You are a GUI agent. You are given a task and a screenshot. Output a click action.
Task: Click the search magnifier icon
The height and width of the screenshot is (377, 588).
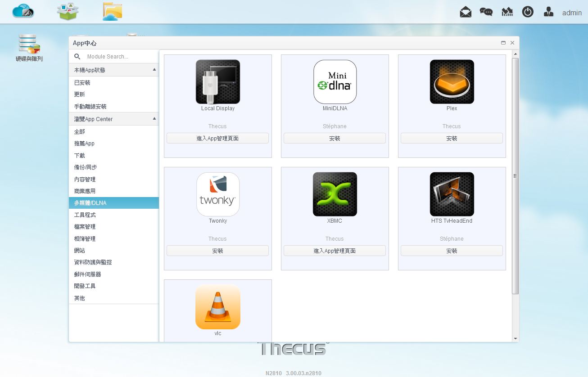click(x=77, y=57)
